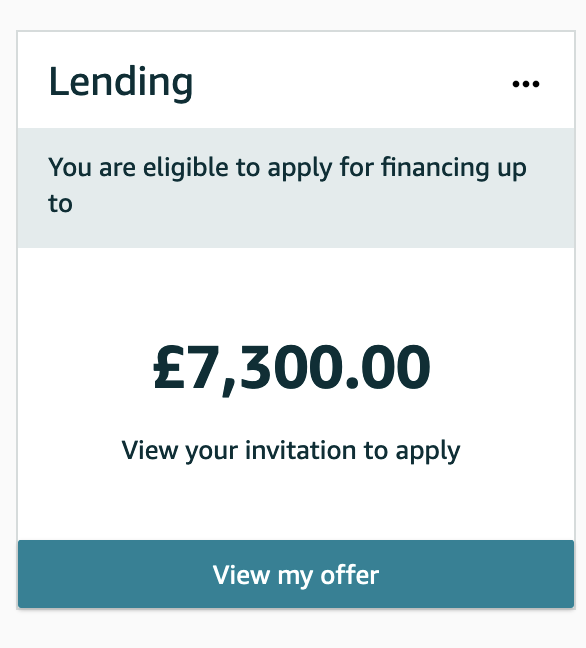Click the pound sign in the amount

click(169, 367)
